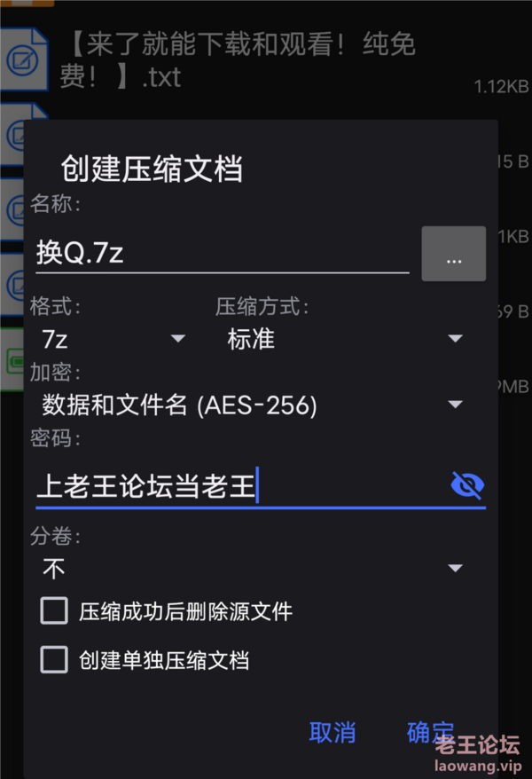This screenshot has width=532, height=779.
Task: Open the 7z format dropdown
Action: [x=114, y=339]
